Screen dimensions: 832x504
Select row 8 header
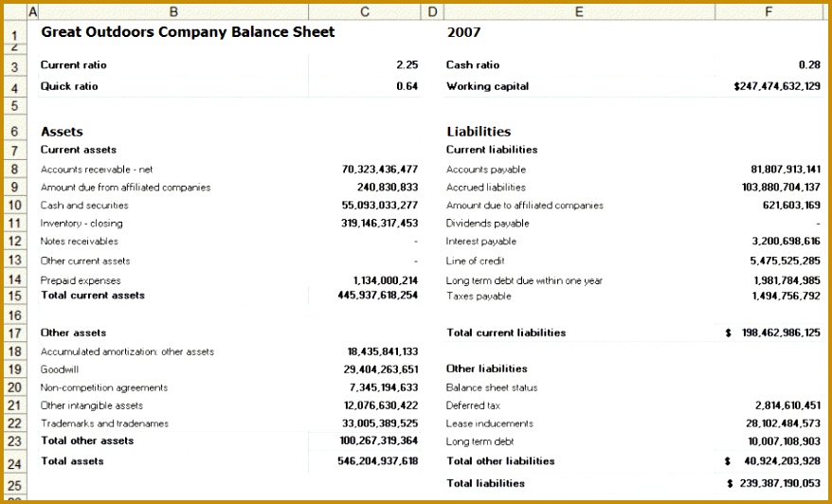click(x=15, y=170)
